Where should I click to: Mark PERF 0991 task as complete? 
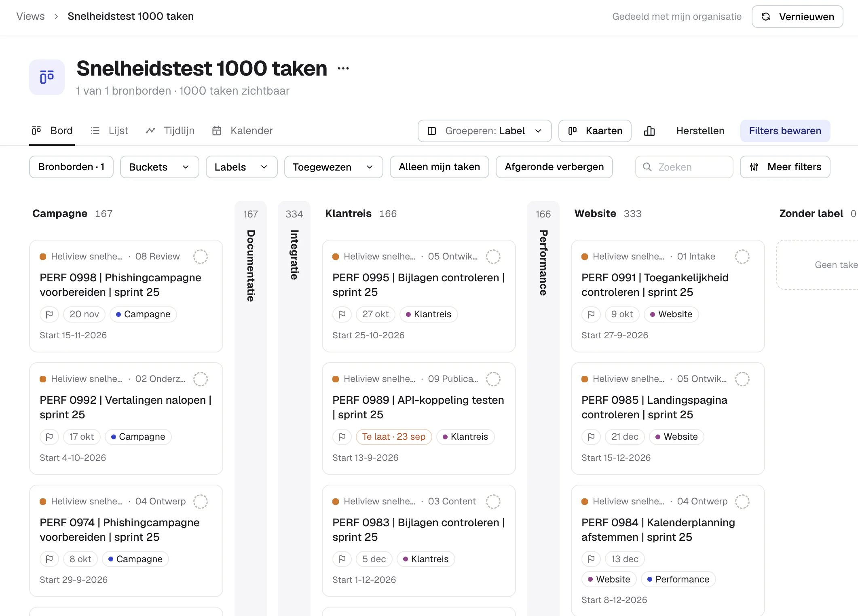[x=742, y=257]
